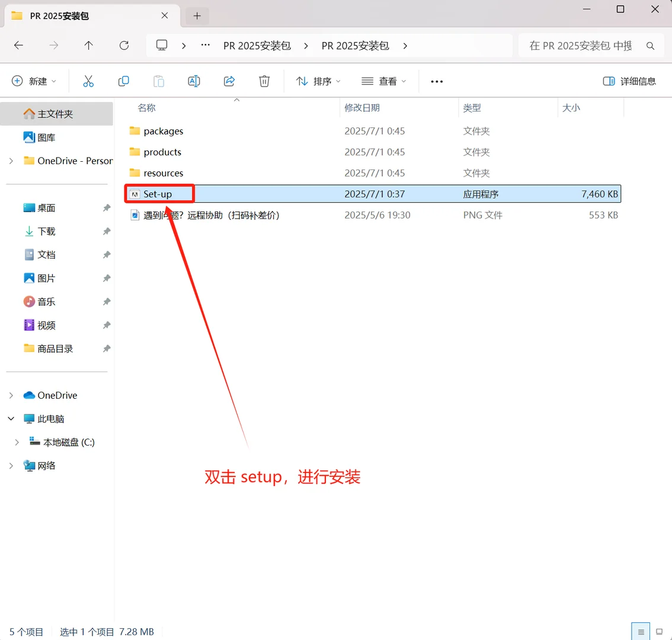672x640 pixels.
Task: Share the selected file
Action: [x=229, y=81]
